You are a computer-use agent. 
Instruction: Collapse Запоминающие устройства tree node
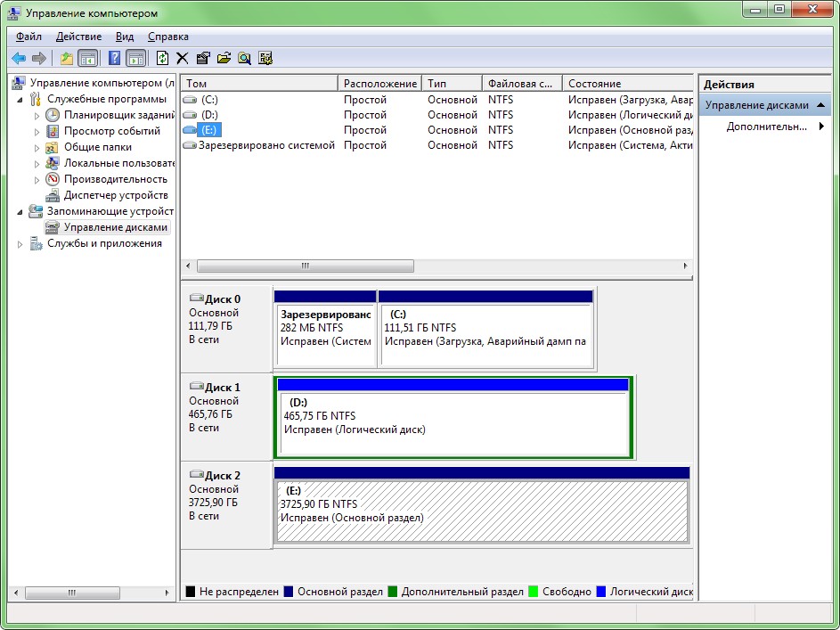[20, 212]
